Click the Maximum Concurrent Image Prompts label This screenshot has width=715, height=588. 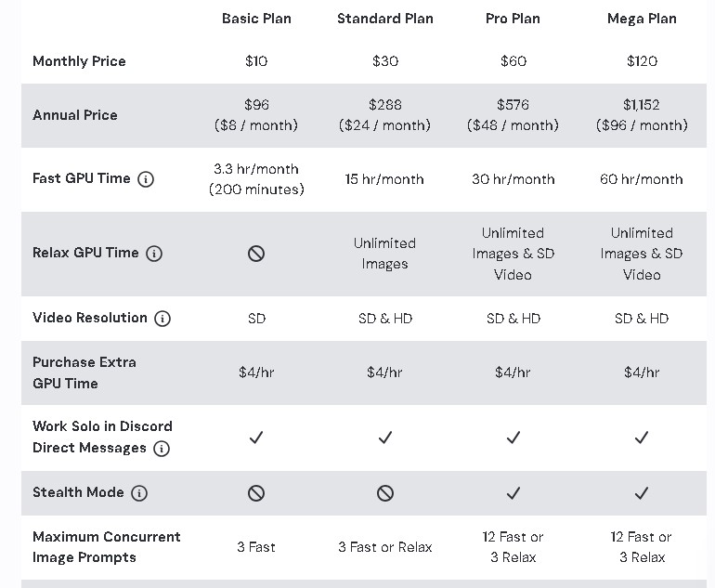click(106, 547)
